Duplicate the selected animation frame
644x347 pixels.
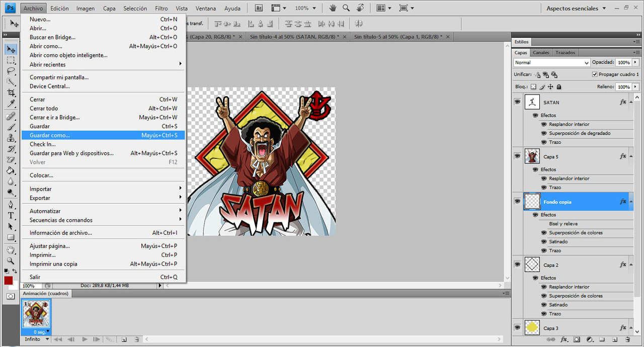124,339
